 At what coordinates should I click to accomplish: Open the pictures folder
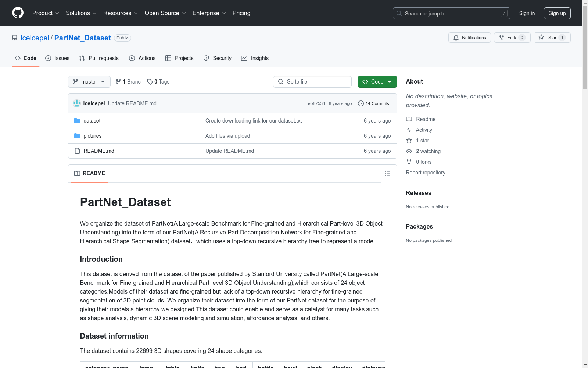(x=93, y=136)
